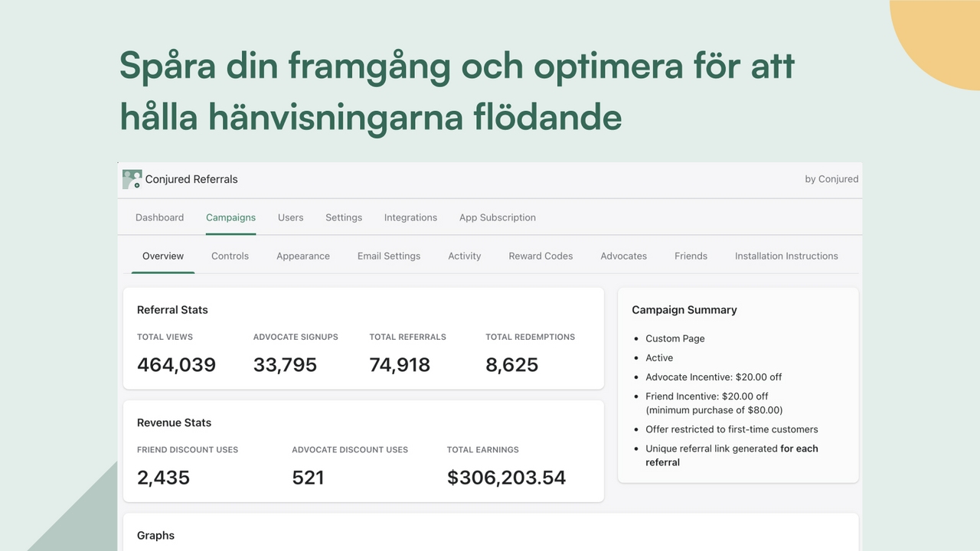Viewport: 980px width, 551px height.
Task: Click the 'by Conjured' text
Action: [x=831, y=179]
